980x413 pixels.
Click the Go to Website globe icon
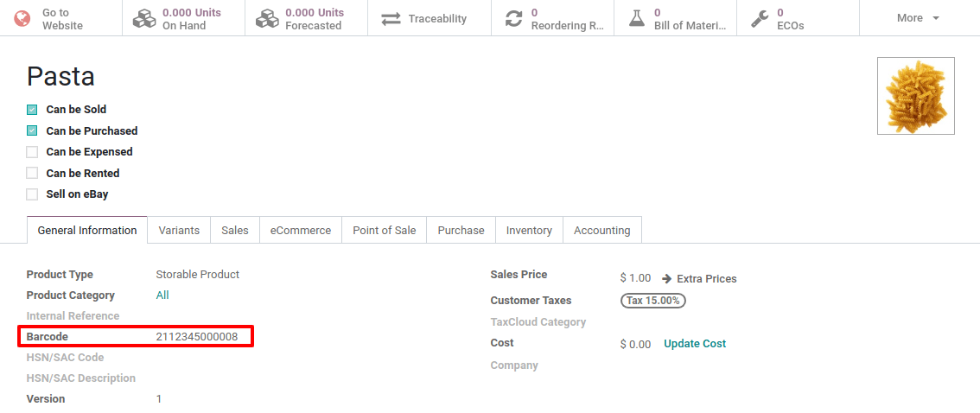click(21, 18)
